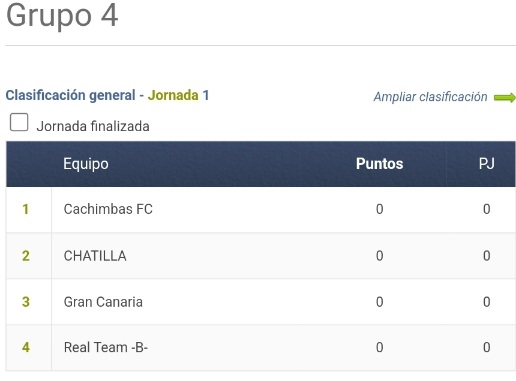Toggle the Jornada finalizada checkbox
The width and height of the screenshot is (516, 381).
[x=19, y=122]
